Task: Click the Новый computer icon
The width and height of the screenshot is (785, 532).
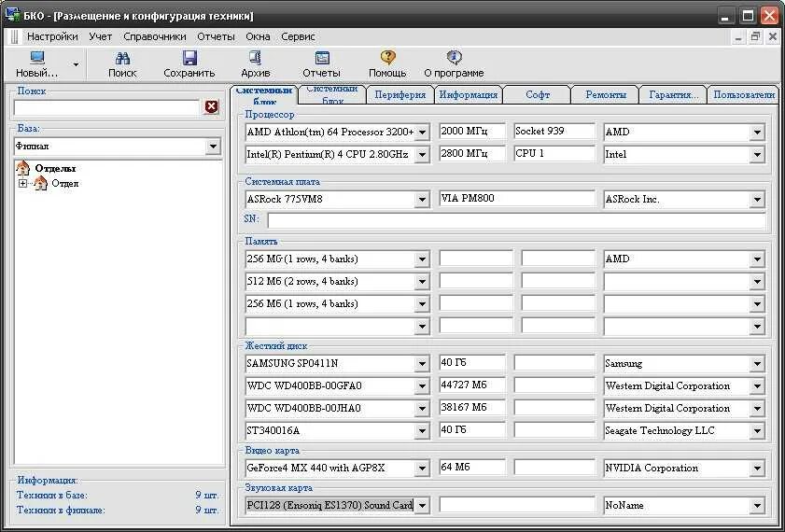Action: click(x=37, y=58)
